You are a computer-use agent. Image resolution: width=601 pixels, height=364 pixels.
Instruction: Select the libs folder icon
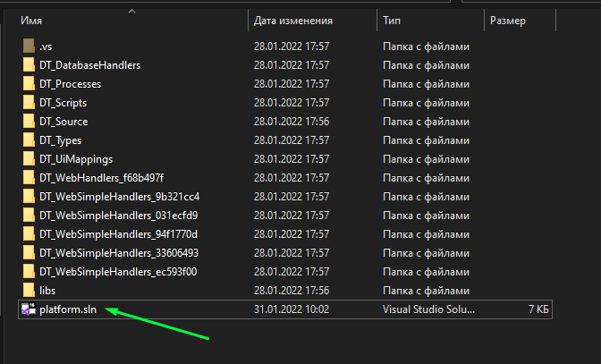coord(29,291)
